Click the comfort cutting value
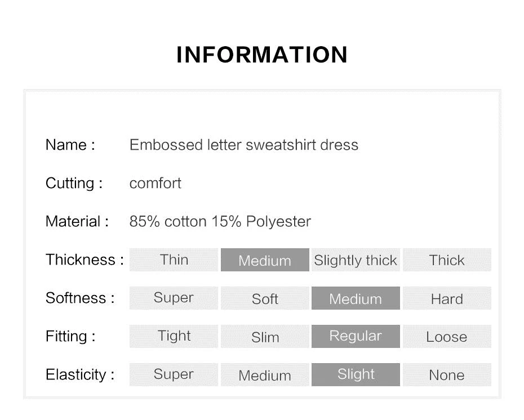This screenshot has height=420, width=524. [156, 183]
